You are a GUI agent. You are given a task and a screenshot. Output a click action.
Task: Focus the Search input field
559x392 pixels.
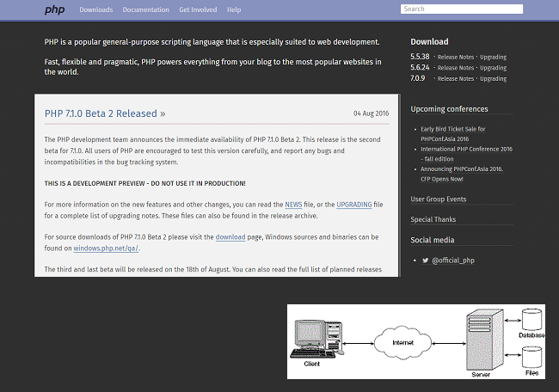(462, 9)
